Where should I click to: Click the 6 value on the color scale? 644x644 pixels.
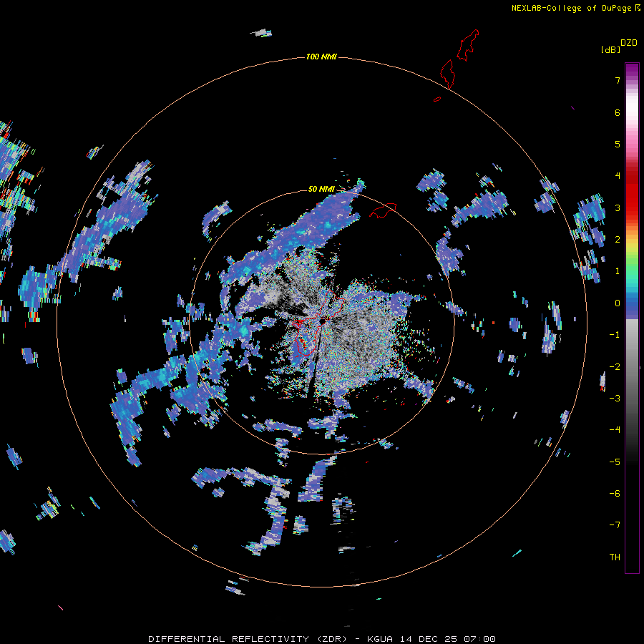point(618,112)
